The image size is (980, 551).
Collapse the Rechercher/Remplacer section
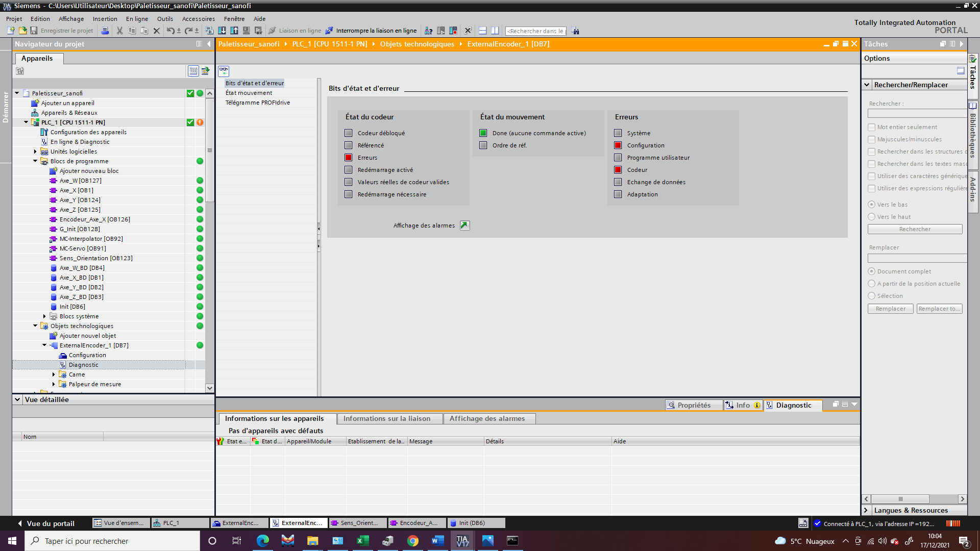tap(867, 85)
